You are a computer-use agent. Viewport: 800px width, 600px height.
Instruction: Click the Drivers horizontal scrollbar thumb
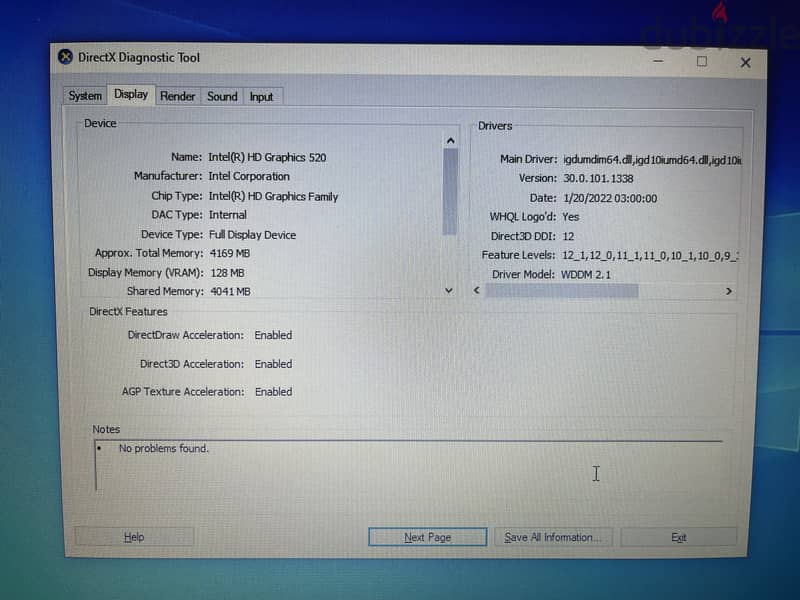click(561, 291)
